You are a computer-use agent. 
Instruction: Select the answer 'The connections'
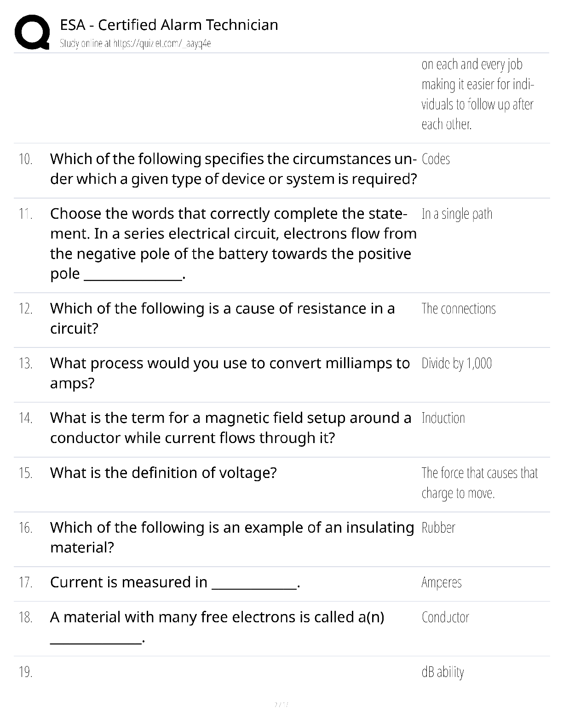(459, 308)
